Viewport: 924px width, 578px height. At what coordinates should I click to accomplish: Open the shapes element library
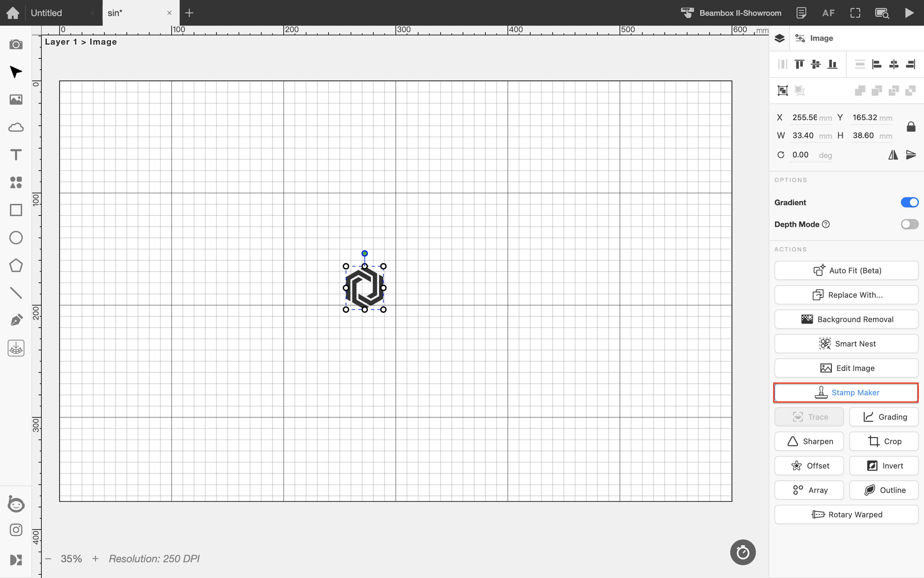tap(16, 182)
